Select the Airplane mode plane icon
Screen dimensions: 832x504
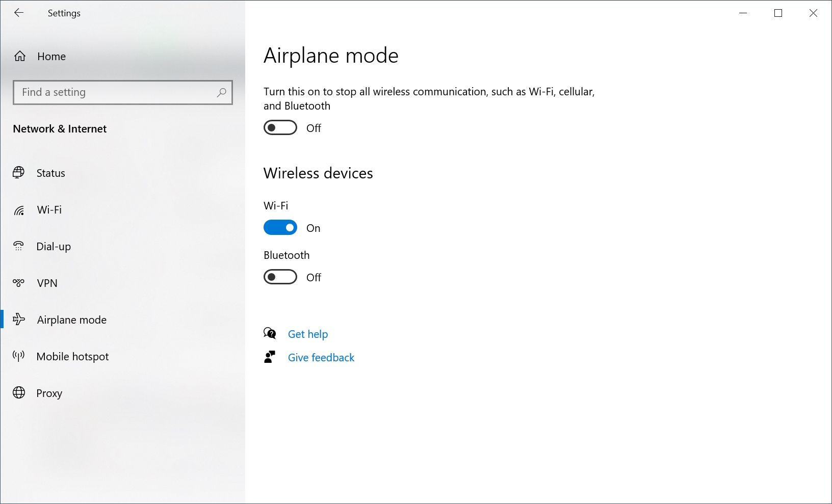pos(19,320)
